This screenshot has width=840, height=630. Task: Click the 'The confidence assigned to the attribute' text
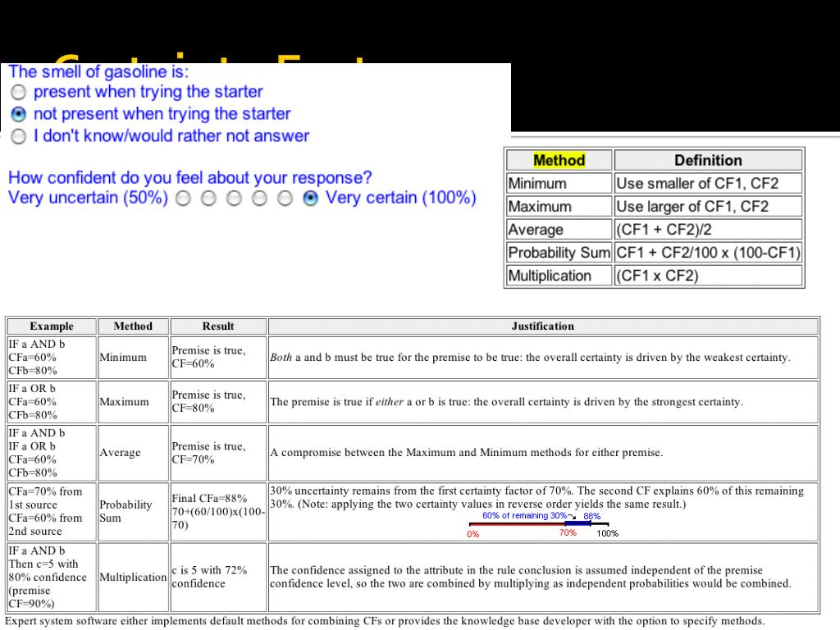(x=531, y=577)
